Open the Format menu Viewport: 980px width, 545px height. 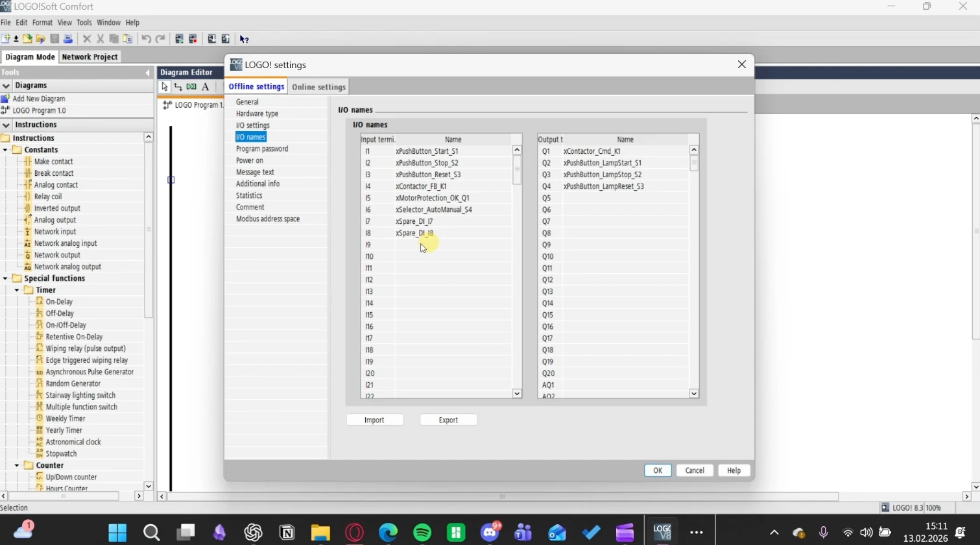pos(42,22)
